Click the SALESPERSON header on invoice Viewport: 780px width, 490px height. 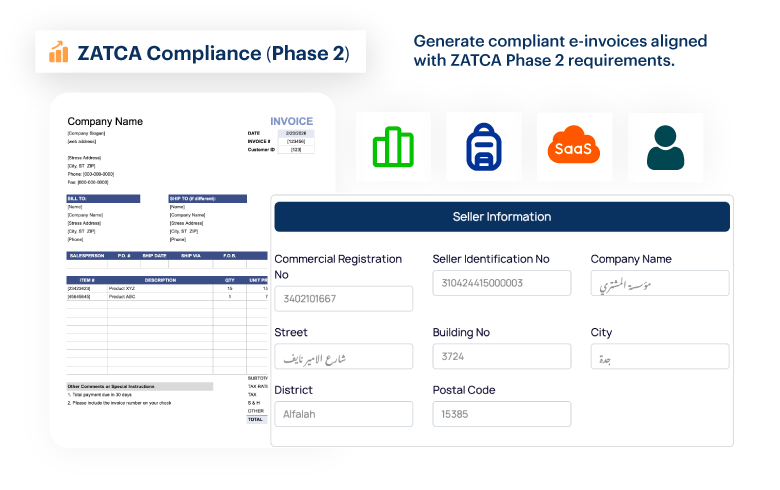[x=87, y=256]
